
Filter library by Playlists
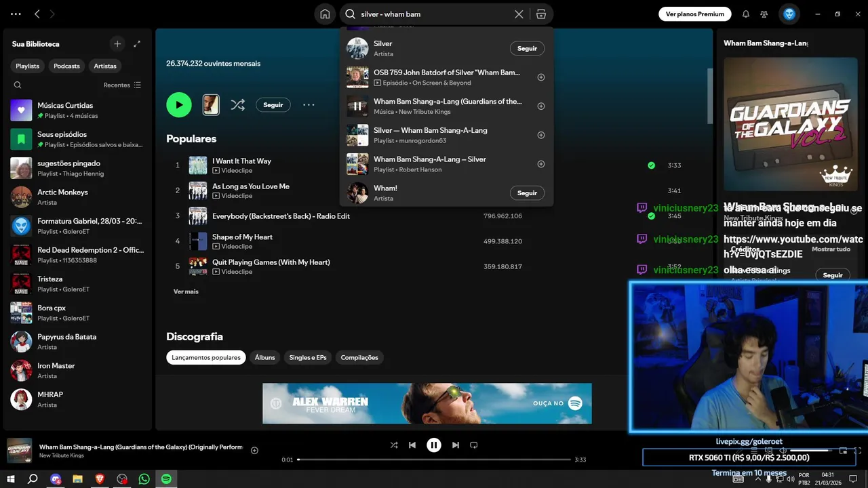pos(28,66)
